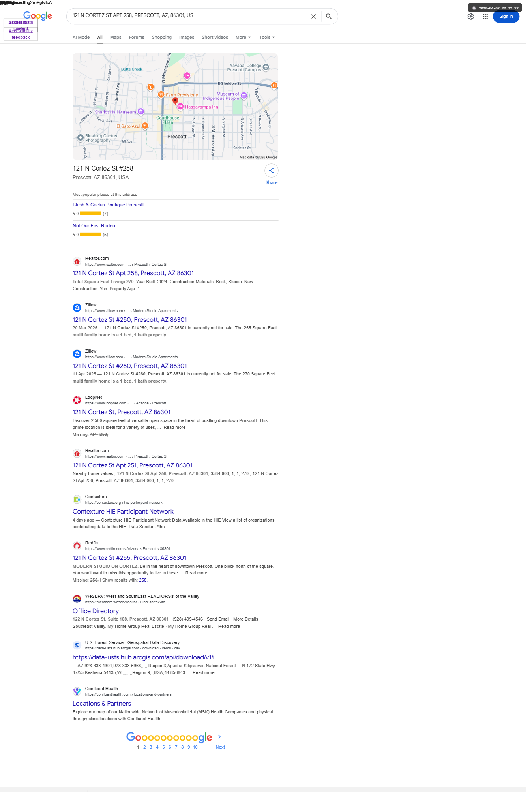The image size is (532, 792).
Task: Go to results page 2
Action: (144, 747)
